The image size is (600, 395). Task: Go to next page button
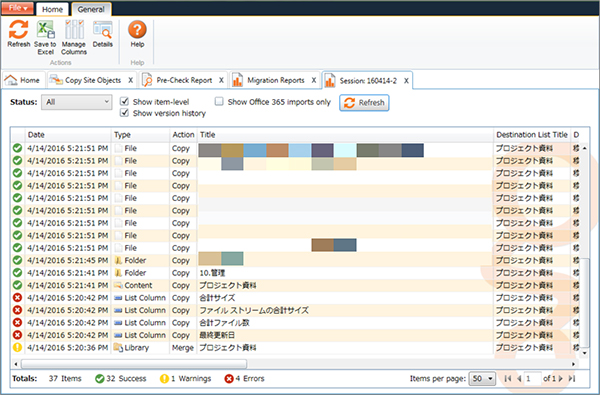click(x=561, y=379)
